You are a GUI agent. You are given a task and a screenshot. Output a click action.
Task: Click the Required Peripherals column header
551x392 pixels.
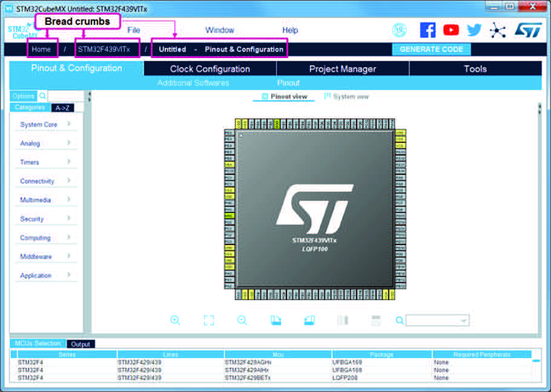coord(482,354)
